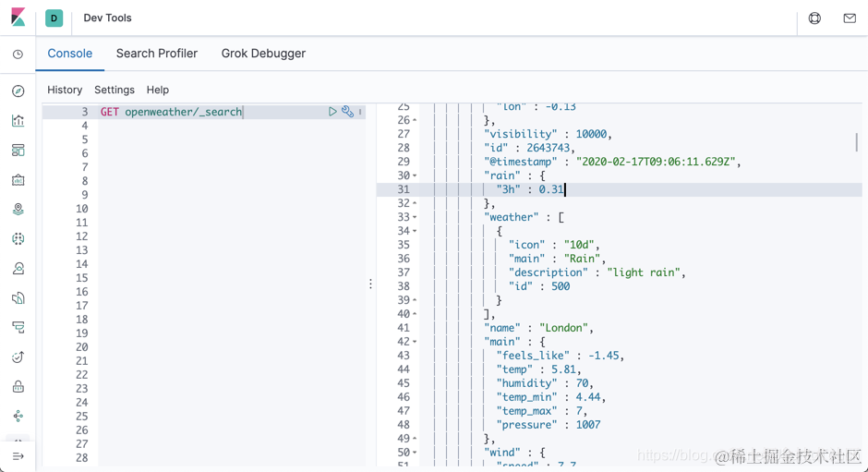Open APM from the sidebar
This screenshot has width=868, height=472.
18,327
